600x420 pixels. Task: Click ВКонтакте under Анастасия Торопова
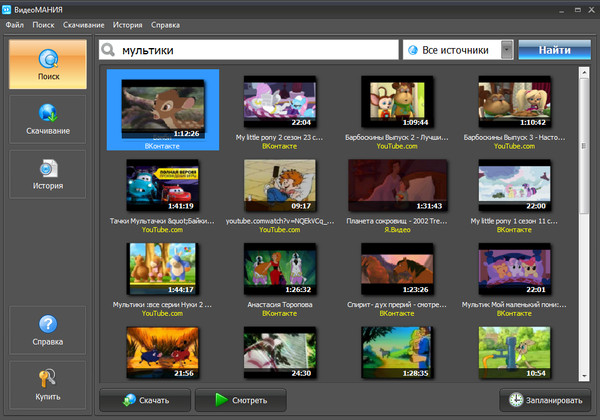pos(280,313)
